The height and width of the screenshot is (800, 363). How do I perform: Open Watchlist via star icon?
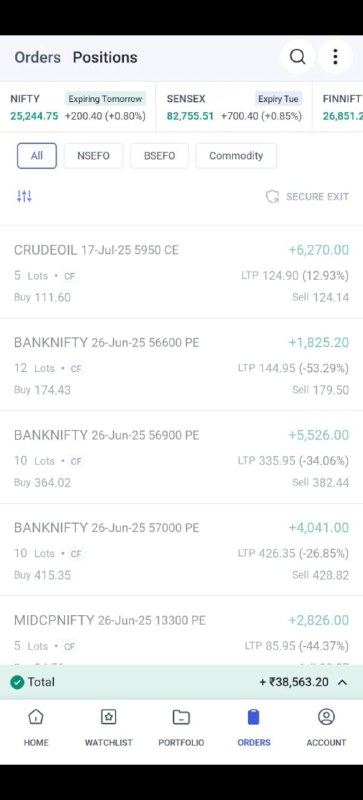click(108, 717)
